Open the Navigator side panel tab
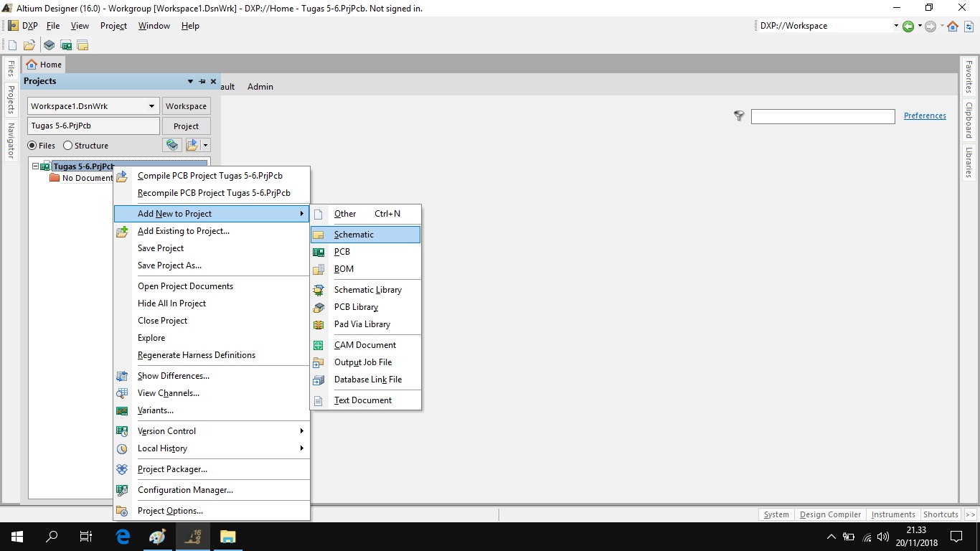The height and width of the screenshot is (551, 980). pyautogui.click(x=11, y=141)
